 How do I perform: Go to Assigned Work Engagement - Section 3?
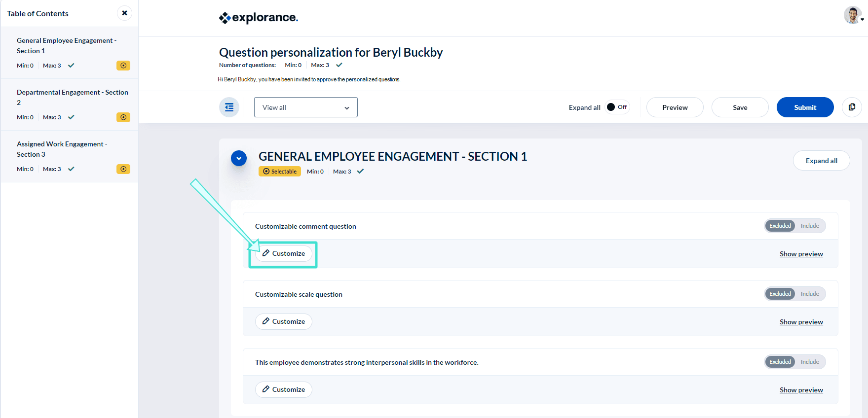point(62,149)
